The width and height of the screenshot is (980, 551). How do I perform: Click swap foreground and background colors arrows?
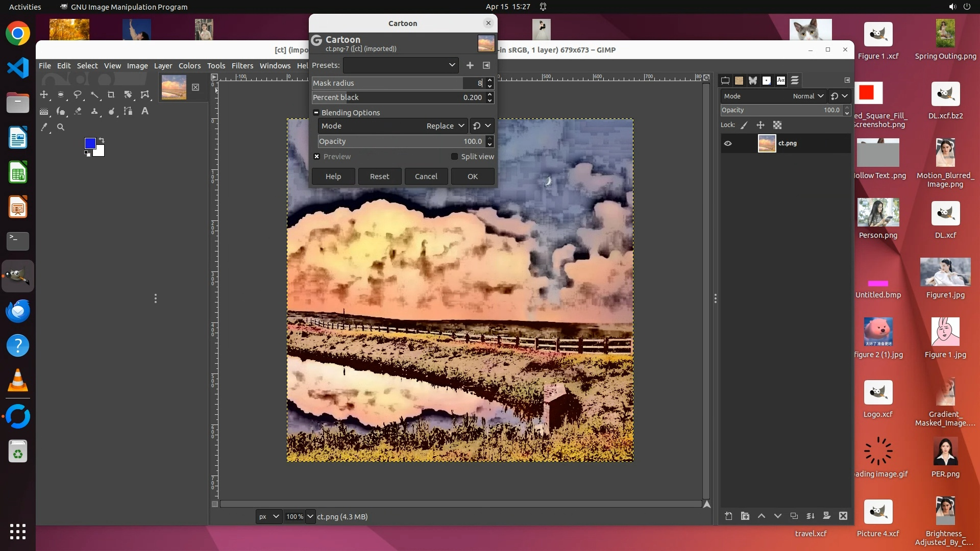tap(102, 140)
